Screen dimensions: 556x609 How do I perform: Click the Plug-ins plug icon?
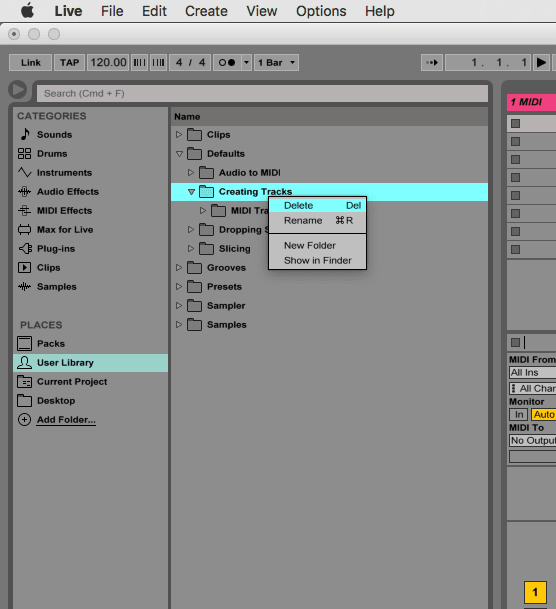pos(25,249)
